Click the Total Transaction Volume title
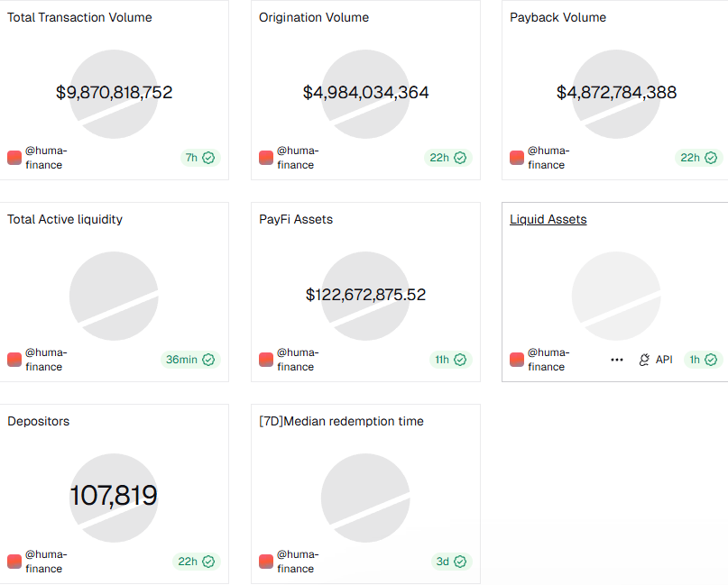 79,17
